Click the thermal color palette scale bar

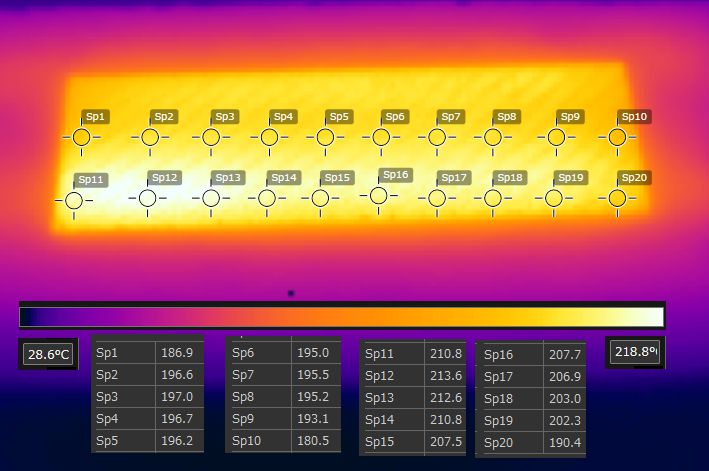[x=341, y=317]
